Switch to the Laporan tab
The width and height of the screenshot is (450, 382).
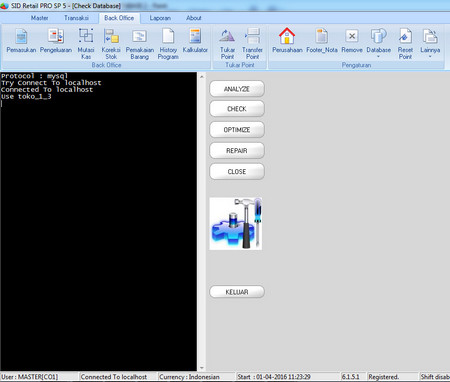point(160,18)
